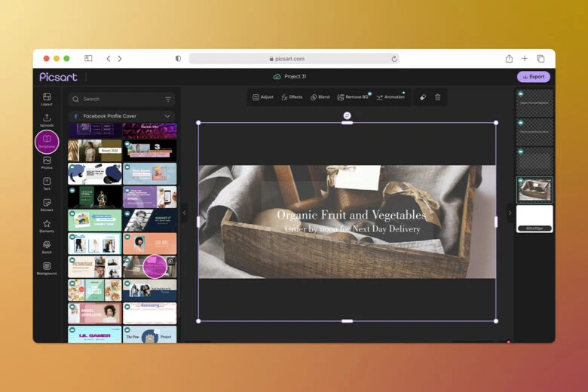Expand the Facebook Profile Cover dropdown
The height and width of the screenshot is (392, 588).
point(167,116)
